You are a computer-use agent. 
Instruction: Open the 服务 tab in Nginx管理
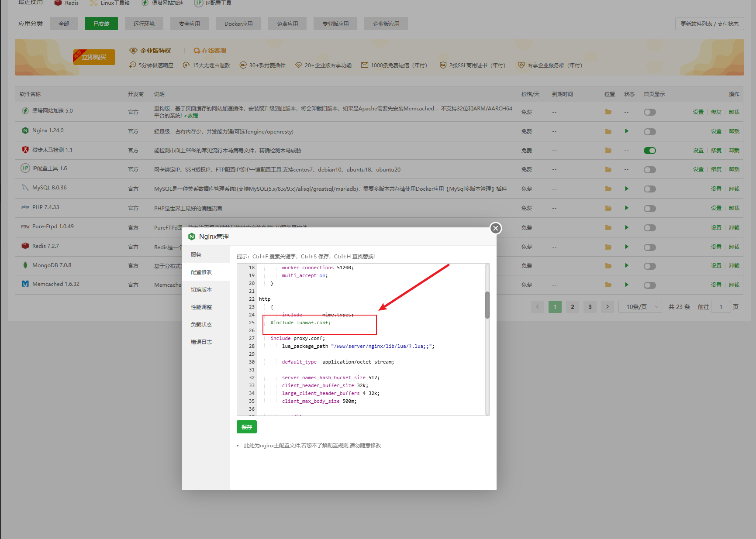(x=206, y=255)
